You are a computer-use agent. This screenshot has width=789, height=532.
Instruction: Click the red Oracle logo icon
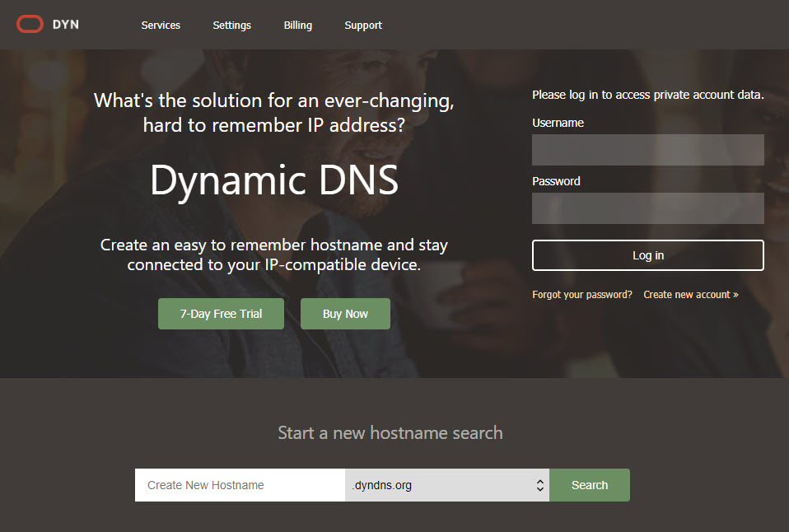point(30,25)
